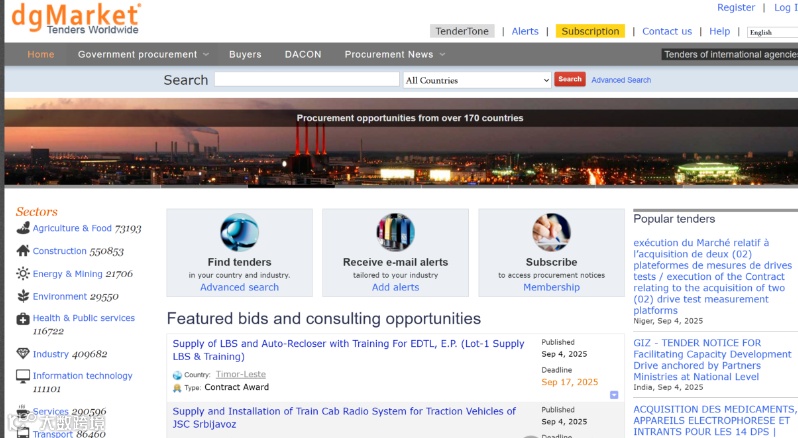Click the Environment plant icon

coord(23,296)
